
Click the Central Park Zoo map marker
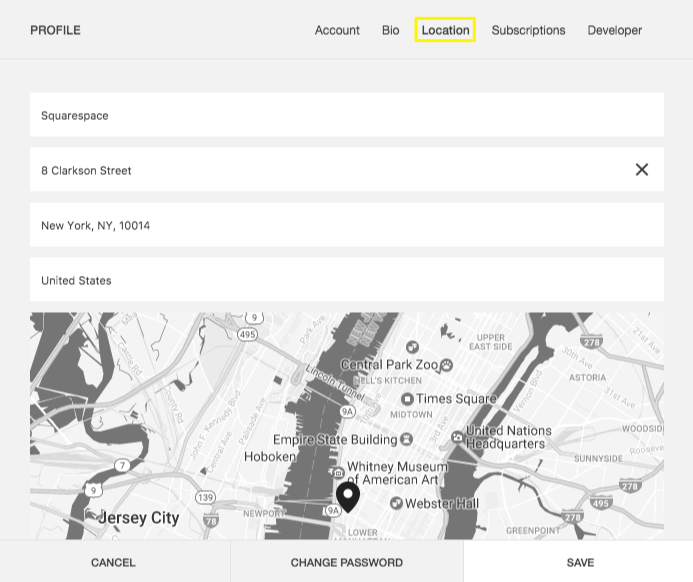click(447, 365)
